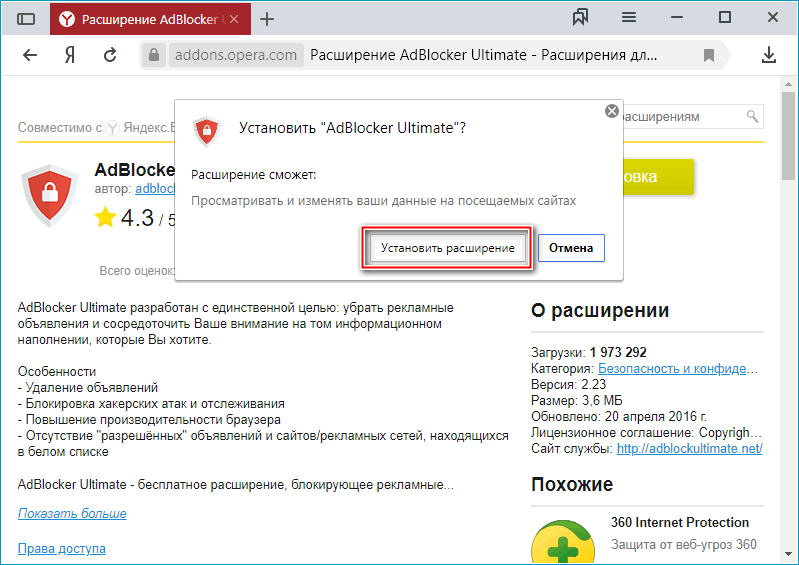Open 'Показать больше' link
This screenshot has width=799, height=565.
(x=72, y=513)
